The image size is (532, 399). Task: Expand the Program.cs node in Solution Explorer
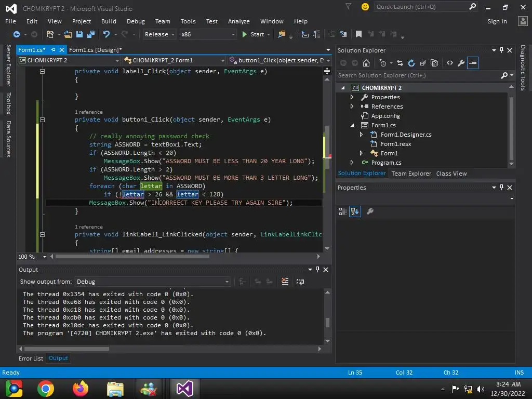pyautogui.click(x=352, y=163)
